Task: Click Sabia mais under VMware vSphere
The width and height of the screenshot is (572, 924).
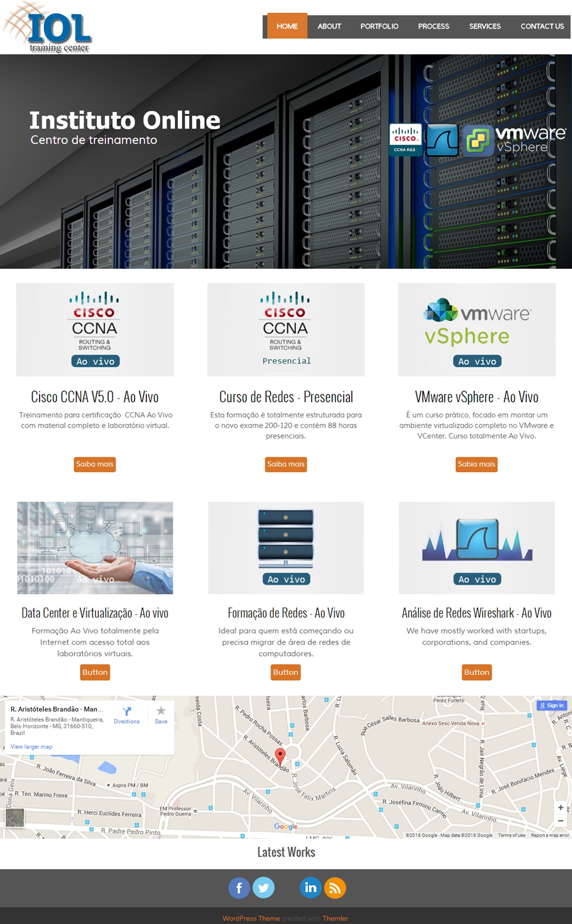Action: [476, 464]
